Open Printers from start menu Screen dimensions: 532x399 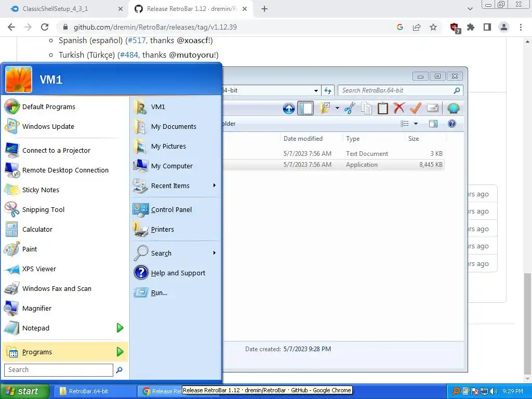pos(176,229)
